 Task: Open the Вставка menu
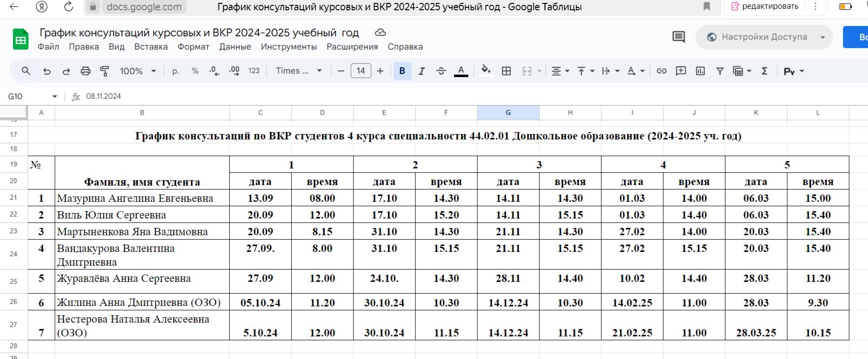coord(150,47)
